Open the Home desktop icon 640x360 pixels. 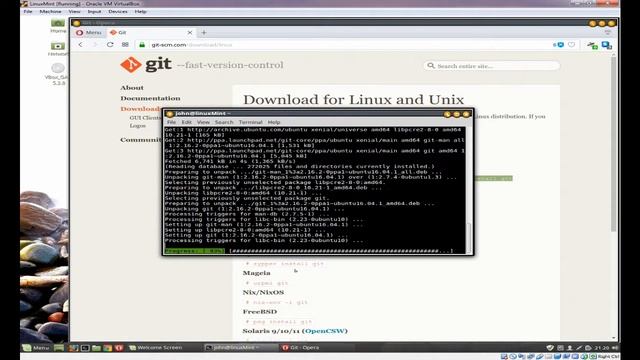pos(58,26)
